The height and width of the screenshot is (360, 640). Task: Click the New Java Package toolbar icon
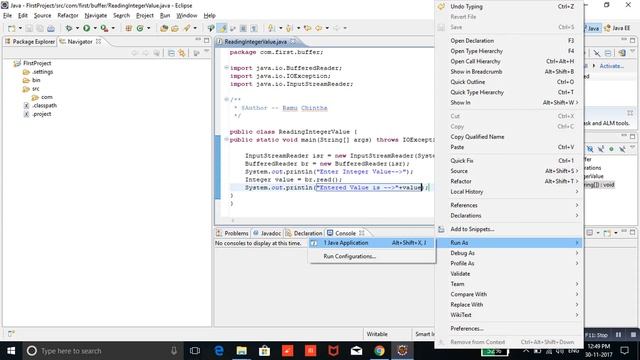tap(129, 28)
